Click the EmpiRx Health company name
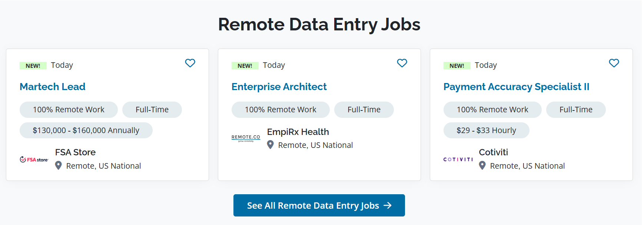Image resolution: width=644 pixels, height=225 pixels. 298,132
